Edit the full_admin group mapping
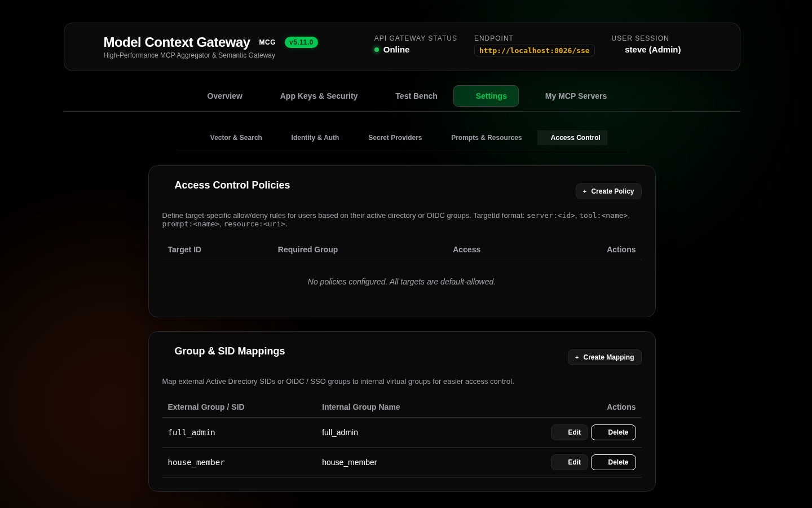The height and width of the screenshot is (508, 812). coord(570,432)
